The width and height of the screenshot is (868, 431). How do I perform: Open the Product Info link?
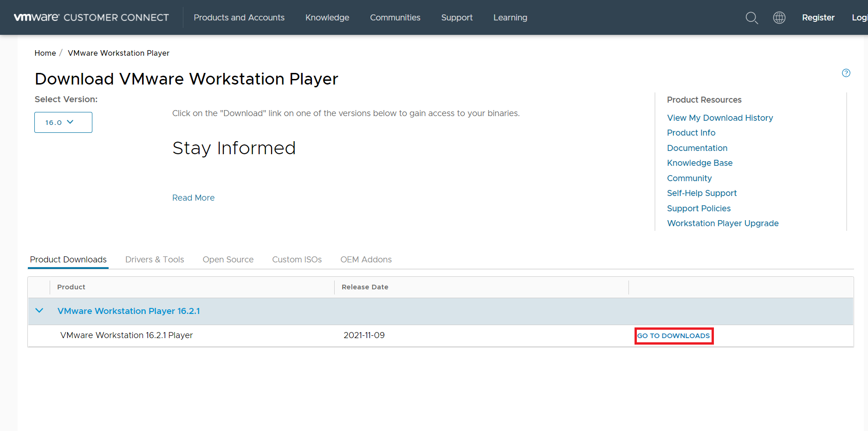tap(691, 133)
